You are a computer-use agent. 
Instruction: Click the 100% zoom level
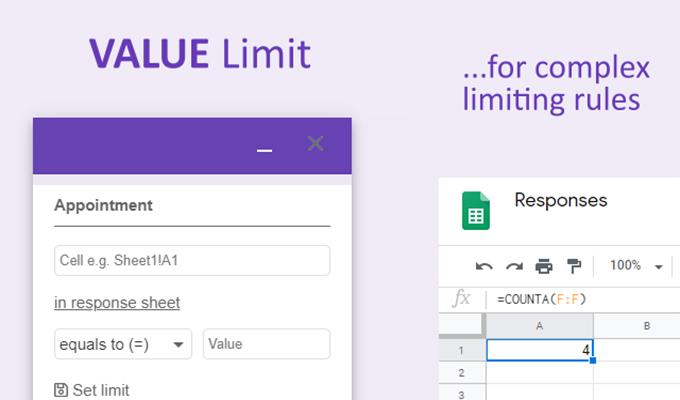point(625,265)
